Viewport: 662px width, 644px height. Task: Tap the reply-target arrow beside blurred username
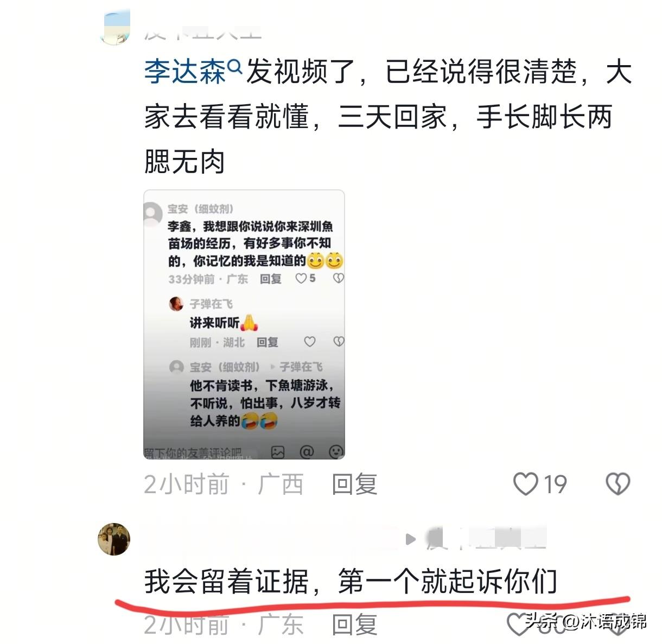(411, 539)
